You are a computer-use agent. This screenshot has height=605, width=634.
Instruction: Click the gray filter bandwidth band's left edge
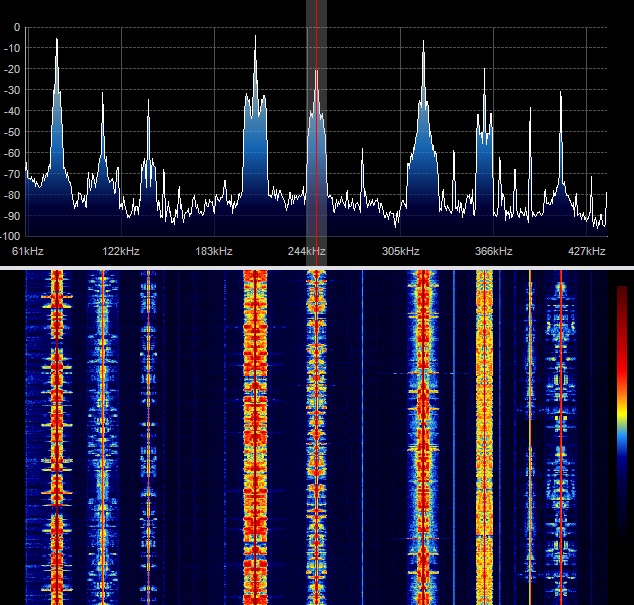click(x=306, y=120)
